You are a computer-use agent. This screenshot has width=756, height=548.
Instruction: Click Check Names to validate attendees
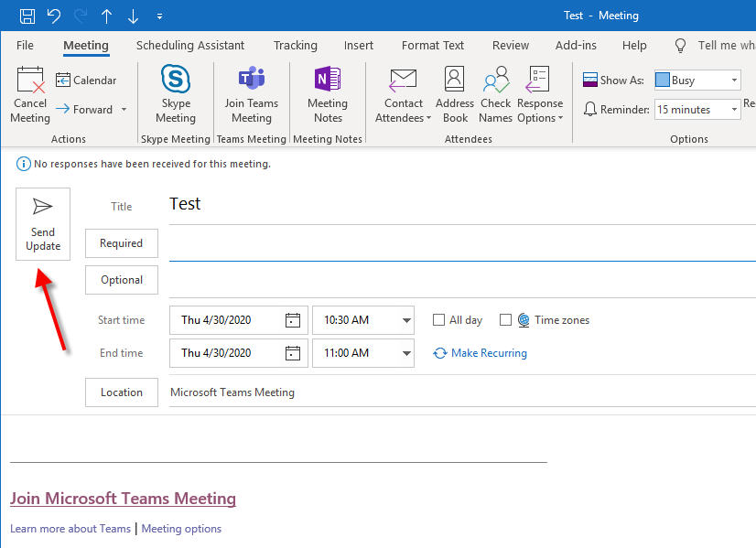click(x=495, y=92)
